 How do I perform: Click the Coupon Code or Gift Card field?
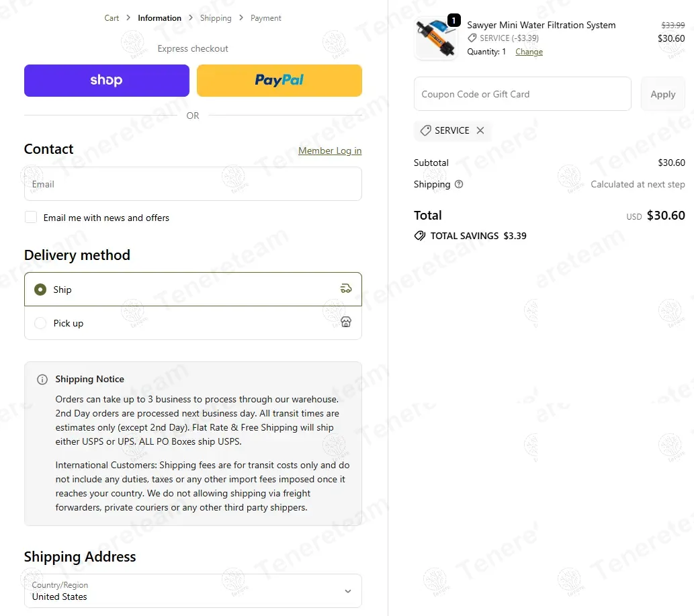tap(522, 94)
